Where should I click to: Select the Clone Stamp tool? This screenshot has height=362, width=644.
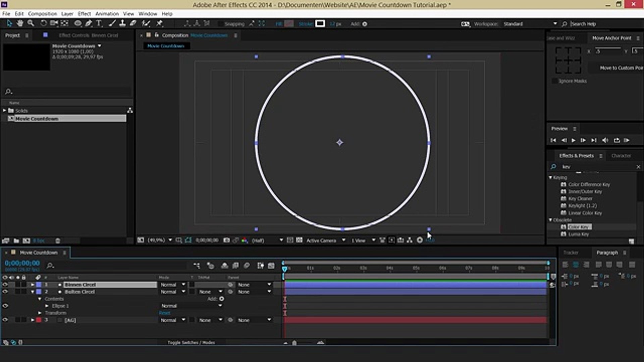tap(123, 23)
